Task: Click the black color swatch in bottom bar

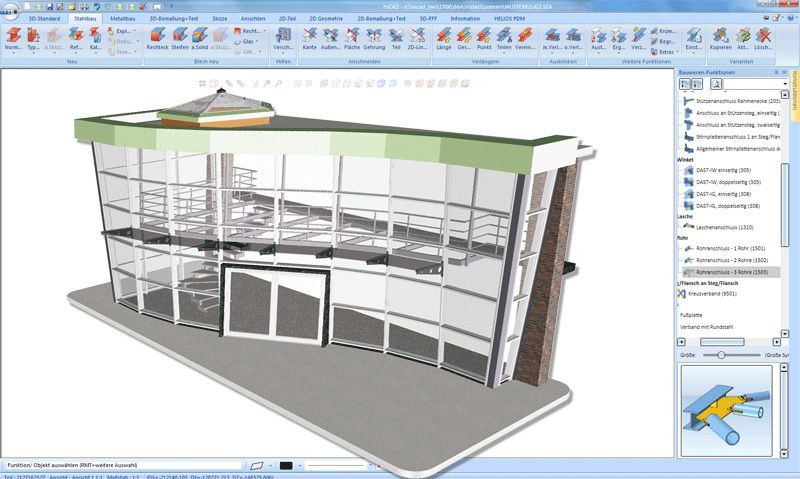Action: point(286,466)
